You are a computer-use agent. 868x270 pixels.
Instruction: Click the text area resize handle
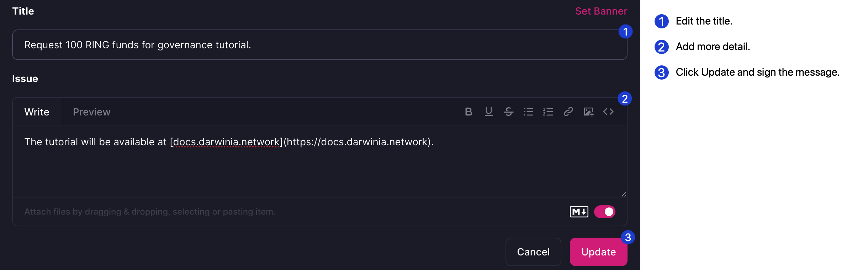624,194
